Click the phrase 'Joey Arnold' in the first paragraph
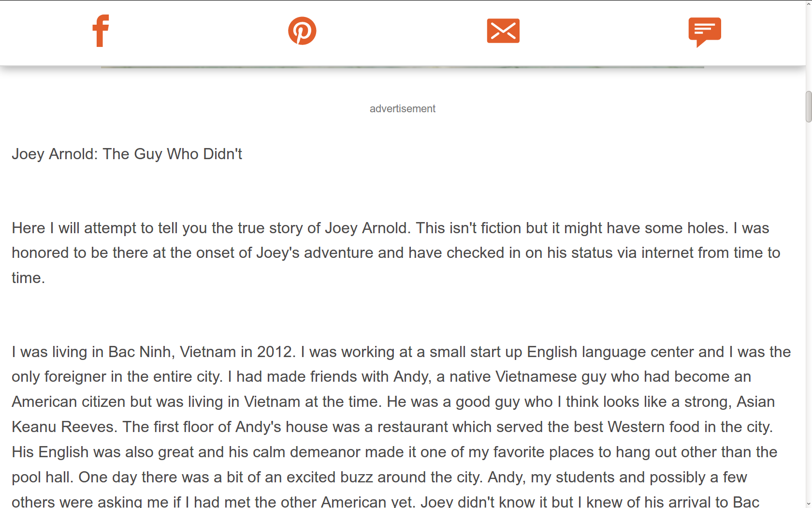This screenshot has width=812, height=508. (x=365, y=228)
